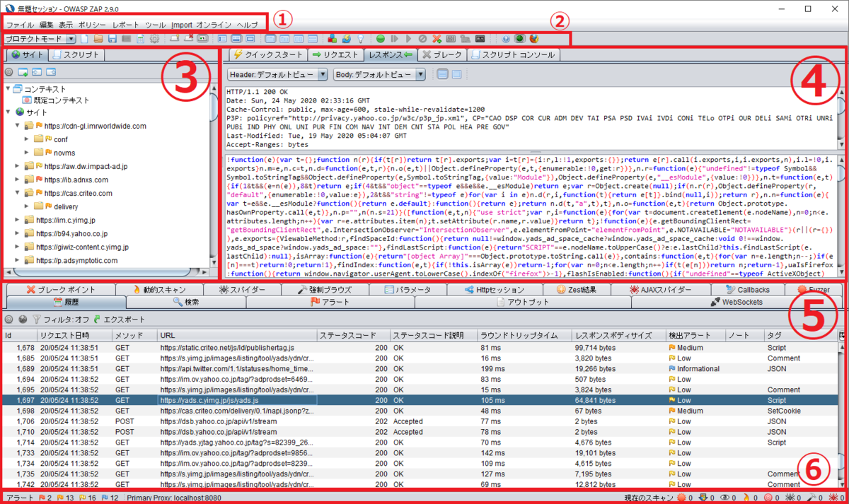Click the Show Hidden Fields lightbulb icon
849x504 pixels.
point(360,38)
